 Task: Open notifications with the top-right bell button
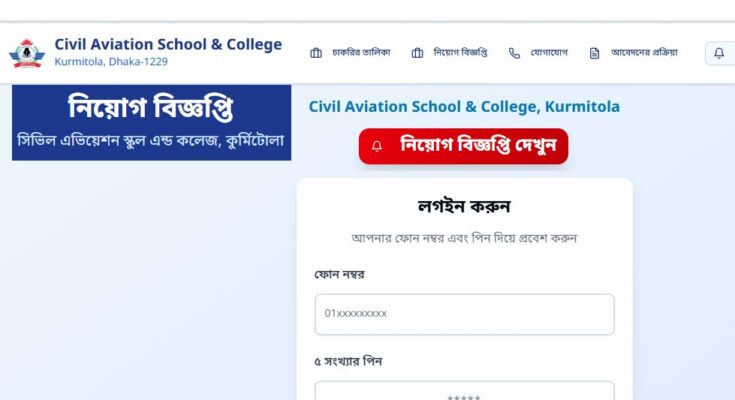point(720,53)
